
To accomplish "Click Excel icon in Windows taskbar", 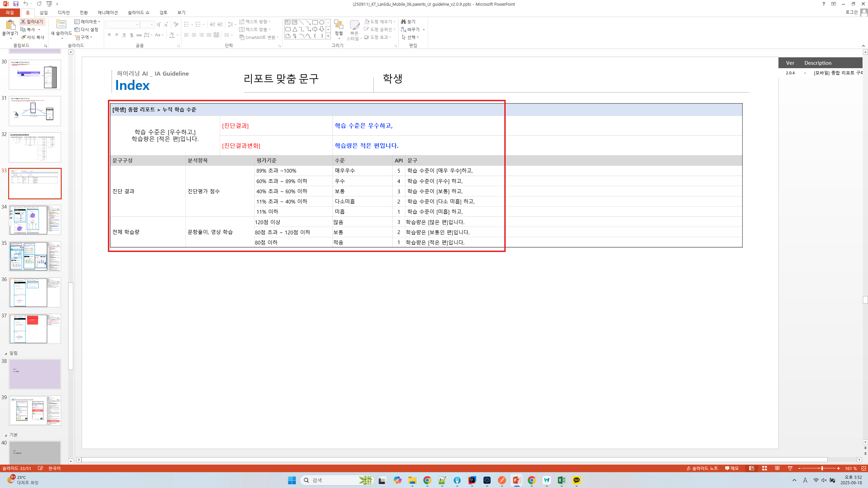I will coord(561,480).
